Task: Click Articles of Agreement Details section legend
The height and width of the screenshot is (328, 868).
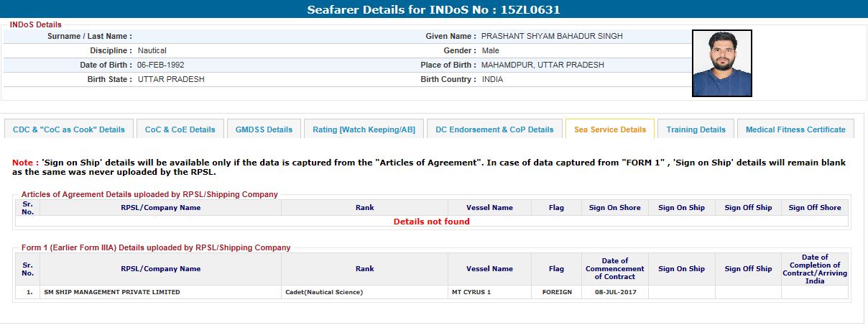Action: point(149,194)
